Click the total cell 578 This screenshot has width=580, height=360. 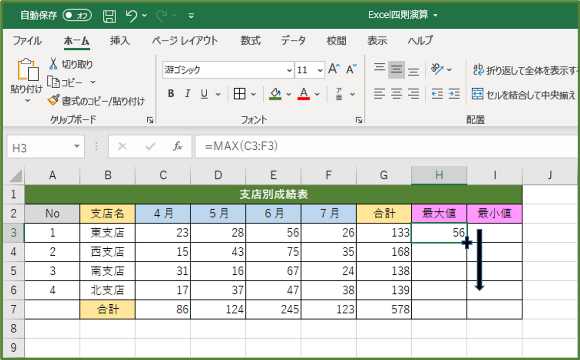[384, 309]
